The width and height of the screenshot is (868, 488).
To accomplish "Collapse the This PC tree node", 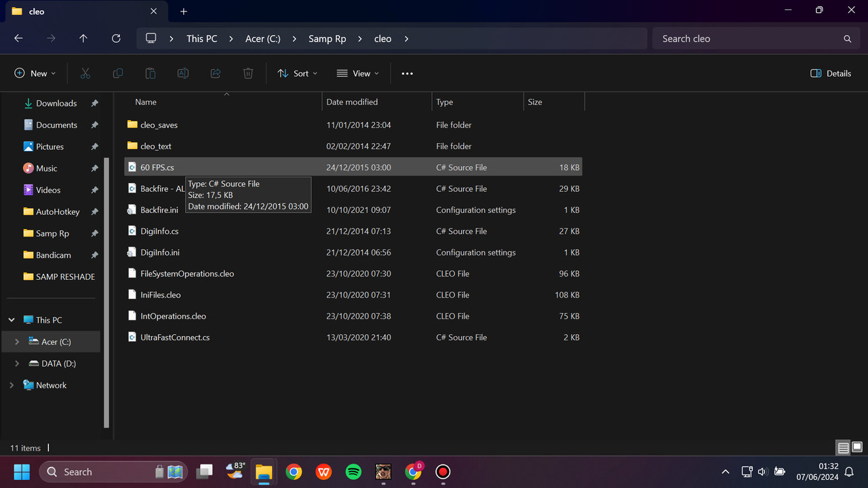I will click(12, 320).
